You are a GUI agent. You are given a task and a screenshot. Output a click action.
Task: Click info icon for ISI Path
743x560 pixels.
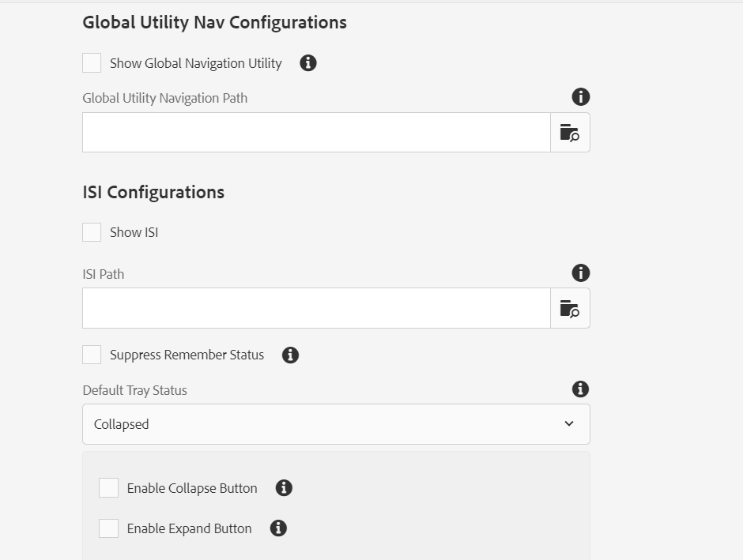[x=580, y=273]
